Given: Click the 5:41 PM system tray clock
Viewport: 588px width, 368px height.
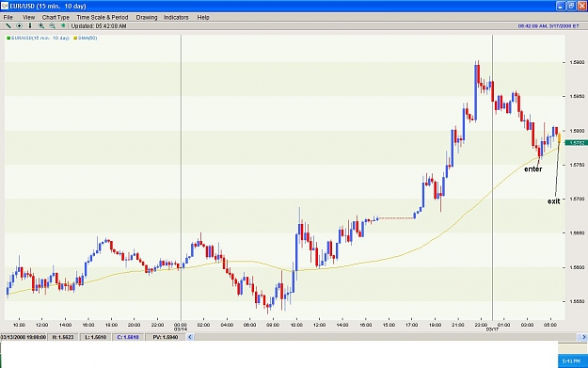Looking at the screenshot, I should [571, 360].
